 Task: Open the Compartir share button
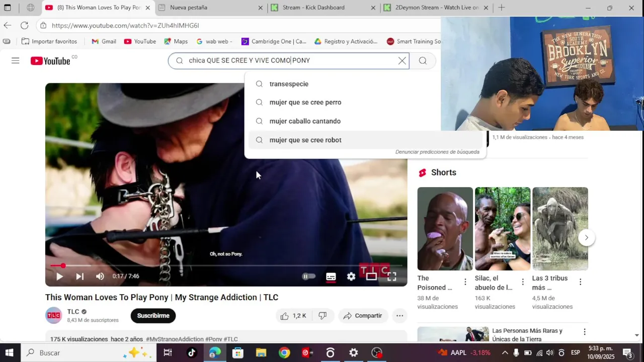363,316
